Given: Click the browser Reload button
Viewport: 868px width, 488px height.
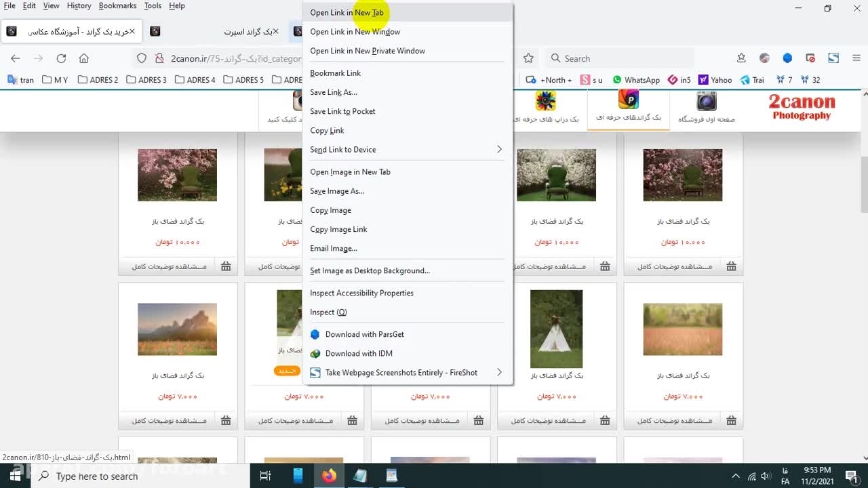Looking at the screenshot, I should tap(61, 58).
